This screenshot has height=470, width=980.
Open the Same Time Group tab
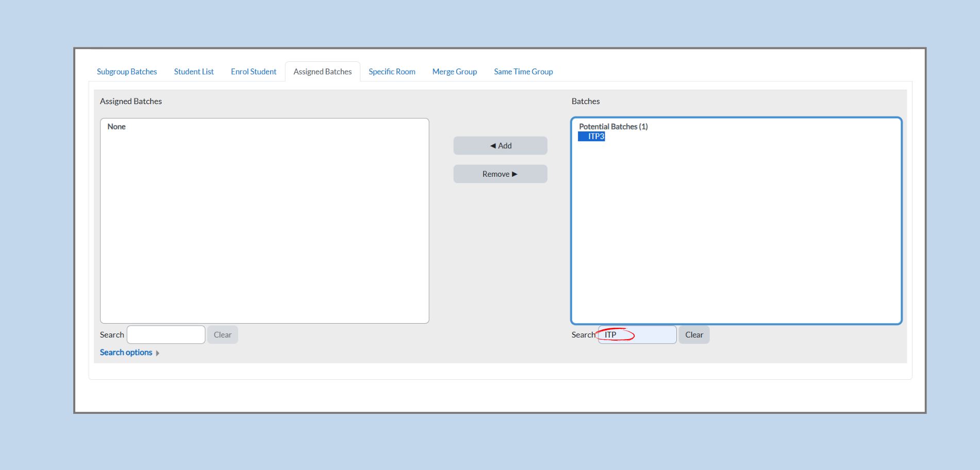(523, 72)
